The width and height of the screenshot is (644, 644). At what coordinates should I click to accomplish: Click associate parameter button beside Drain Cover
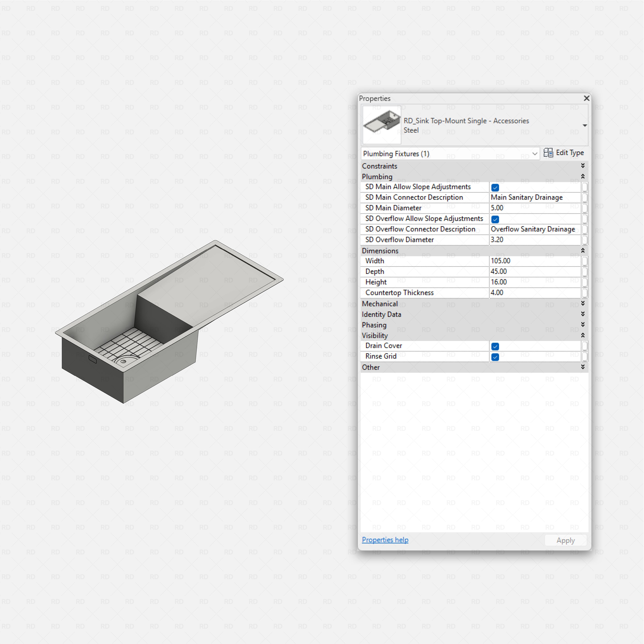(x=585, y=346)
